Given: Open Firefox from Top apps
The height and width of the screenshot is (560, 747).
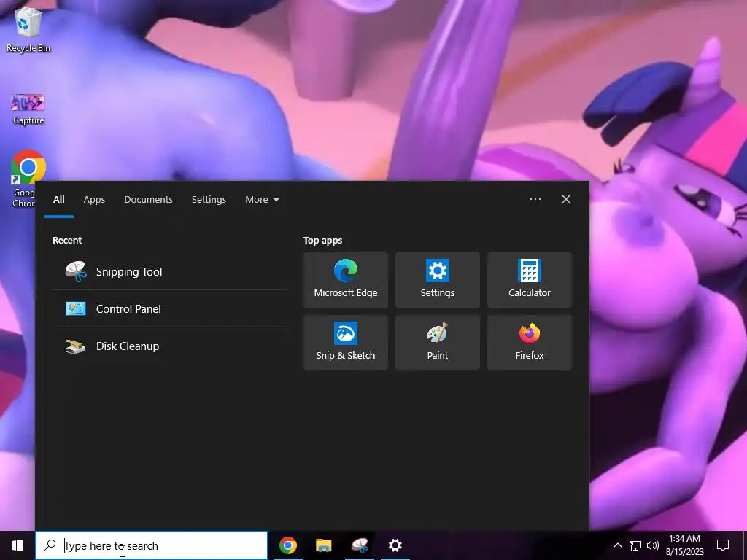Looking at the screenshot, I should tap(530, 343).
